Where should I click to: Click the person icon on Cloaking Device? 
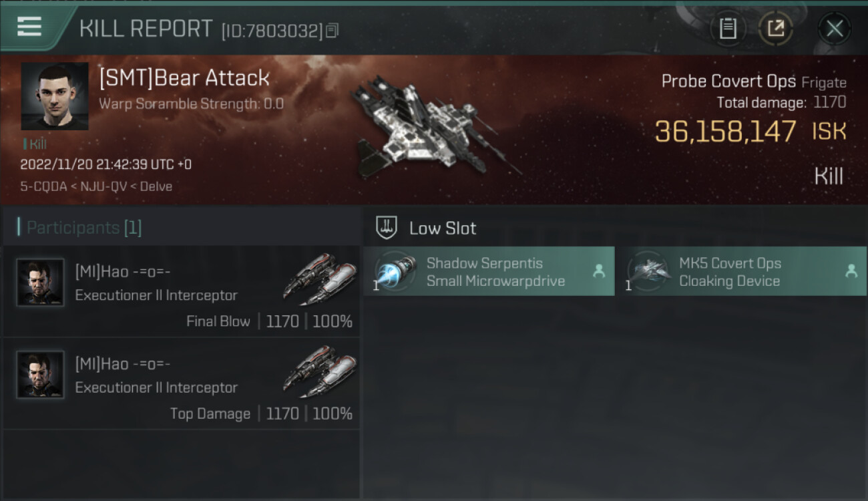[x=851, y=271]
